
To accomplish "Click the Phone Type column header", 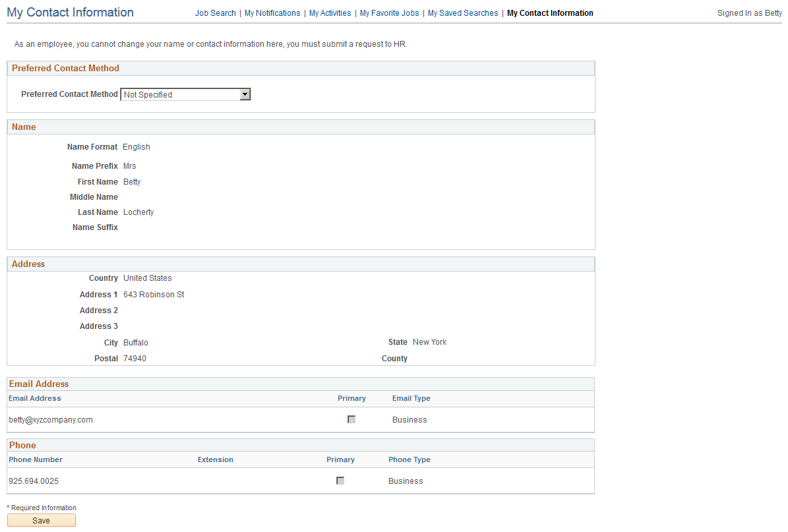I will pos(409,459).
